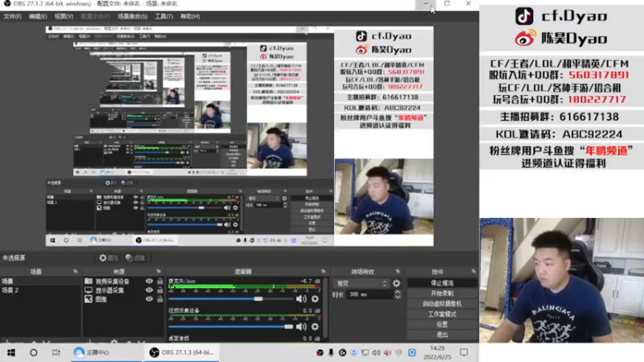
Task: Decrease transition 时长 with down arrow
Action: pos(398,297)
